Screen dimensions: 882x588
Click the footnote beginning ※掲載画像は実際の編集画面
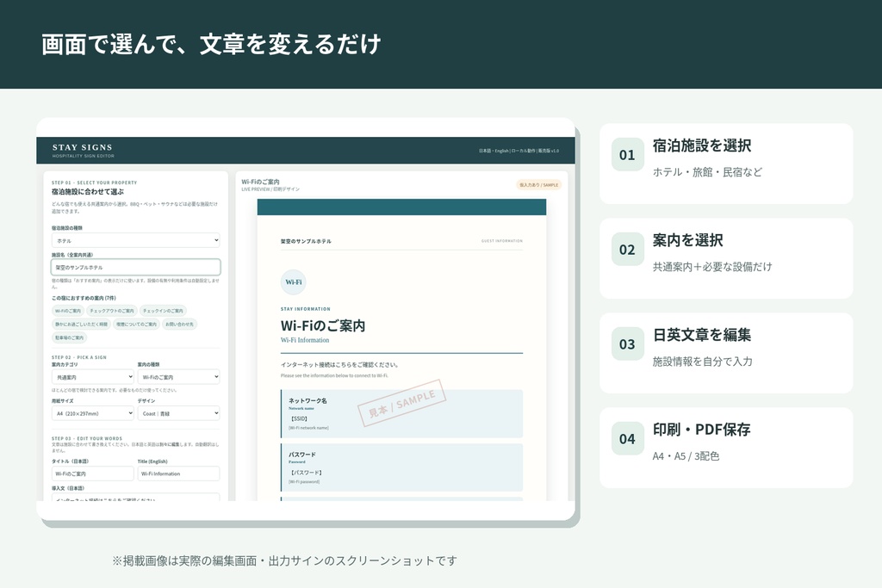click(284, 560)
